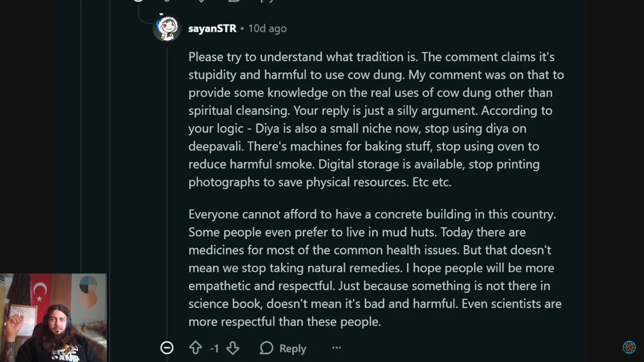Select the streamer's webcam overlay
The width and height of the screenshot is (644, 362).
point(53,318)
